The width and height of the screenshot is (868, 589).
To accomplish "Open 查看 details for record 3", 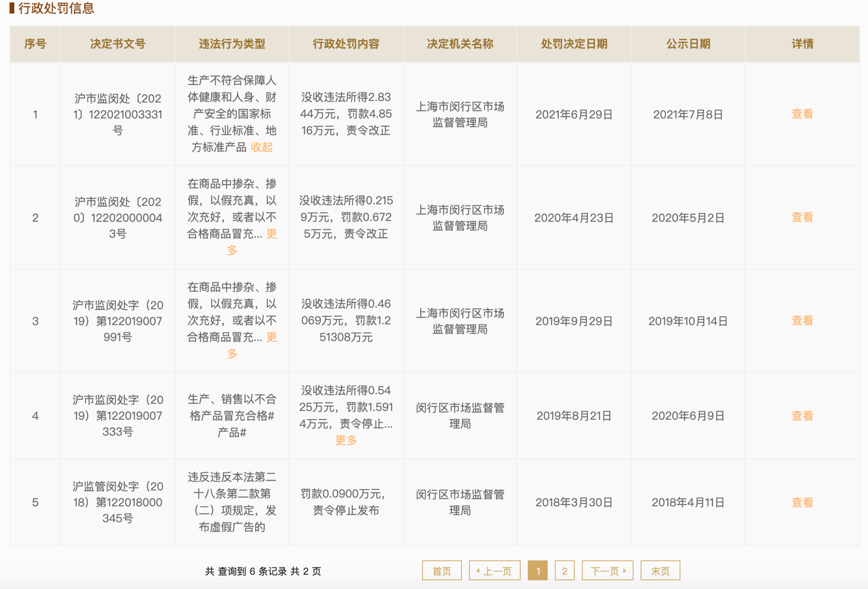I will (x=802, y=321).
